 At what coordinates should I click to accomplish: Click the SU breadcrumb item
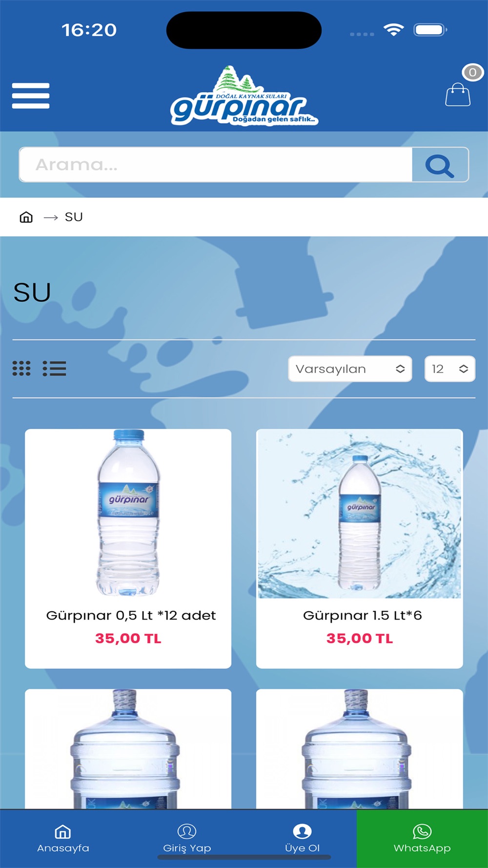point(74,217)
